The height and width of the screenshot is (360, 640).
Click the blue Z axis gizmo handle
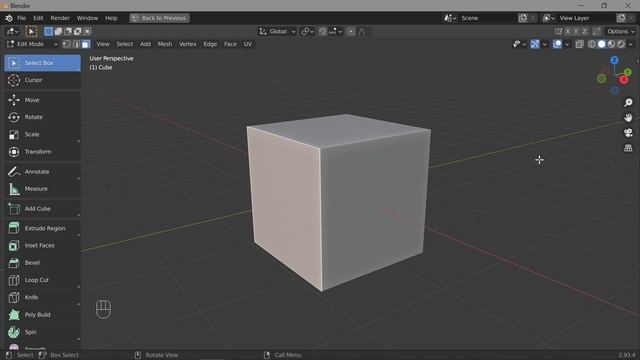pos(614,60)
